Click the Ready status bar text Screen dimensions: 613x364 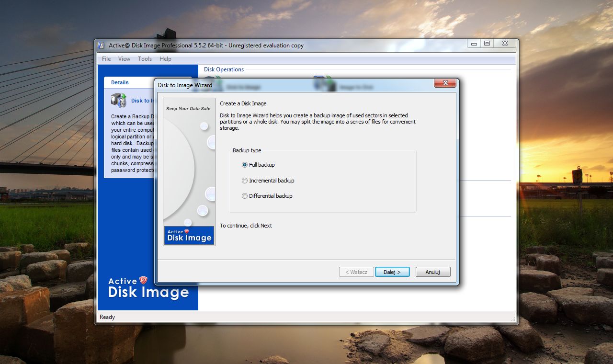(107, 317)
